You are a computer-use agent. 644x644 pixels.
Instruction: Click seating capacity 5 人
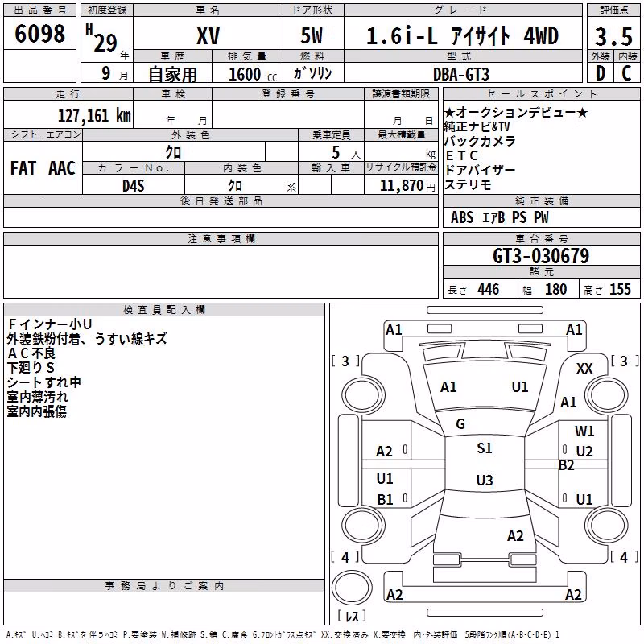point(345,152)
